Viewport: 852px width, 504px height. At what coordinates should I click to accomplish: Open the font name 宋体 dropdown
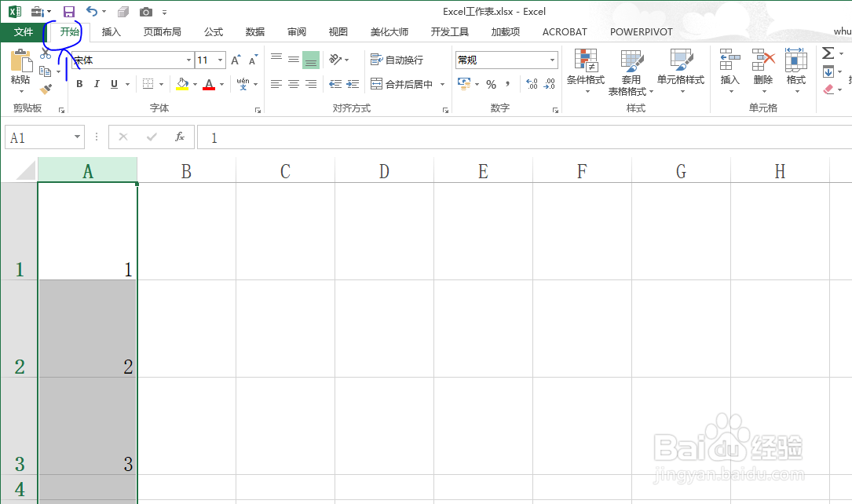(x=130, y=59)
